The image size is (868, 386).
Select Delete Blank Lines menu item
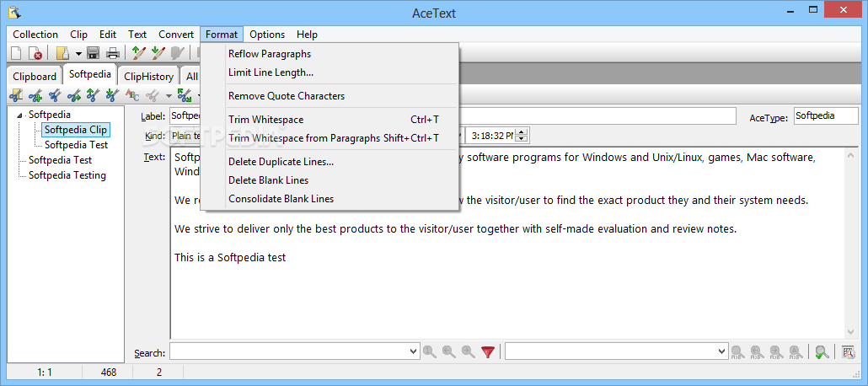point(330,180)
